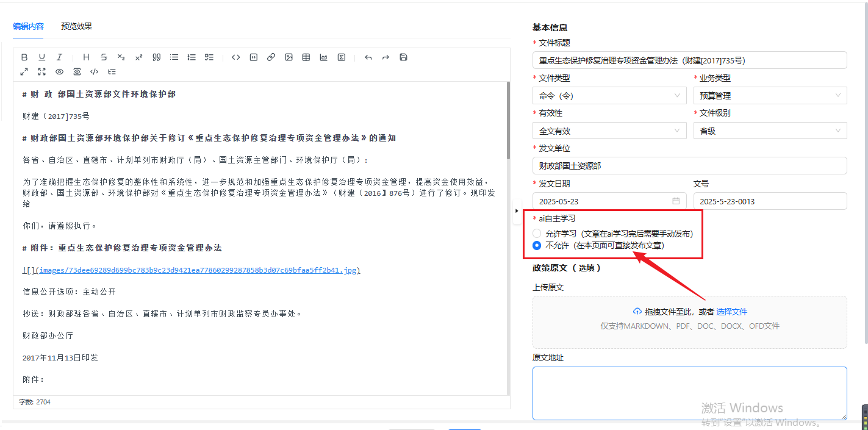The image size is (868, 430).
Task: Open the 文件类型 dropdown showing 命令（令）
Action: (609, 96)
